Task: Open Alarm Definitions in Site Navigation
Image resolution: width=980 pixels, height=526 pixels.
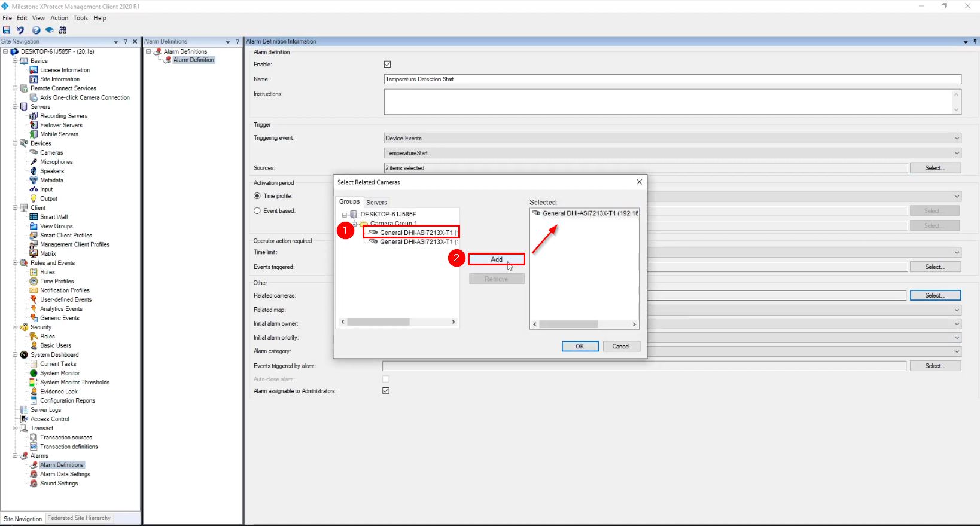Action: click(x=62, y=465)
